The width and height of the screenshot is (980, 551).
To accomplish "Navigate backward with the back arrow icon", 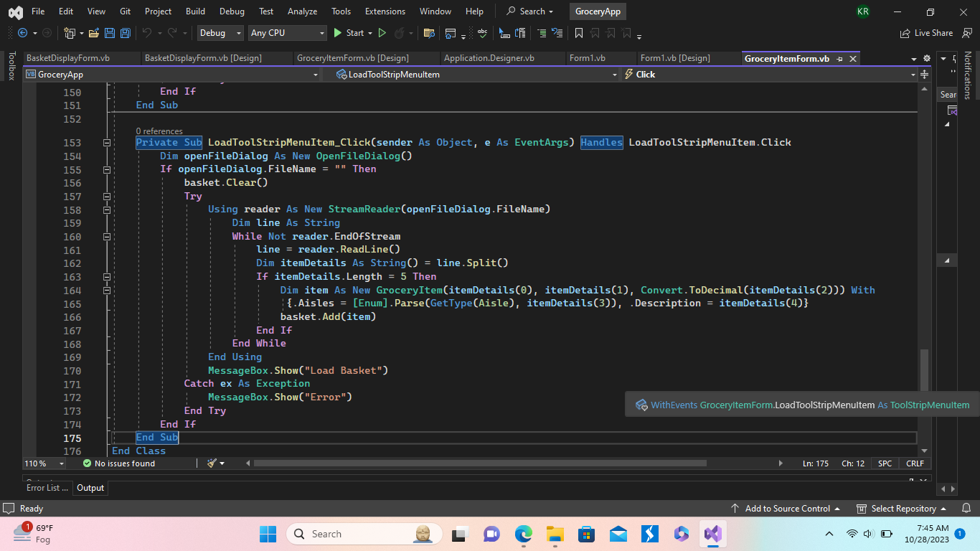I will click(x=22, y=33).
